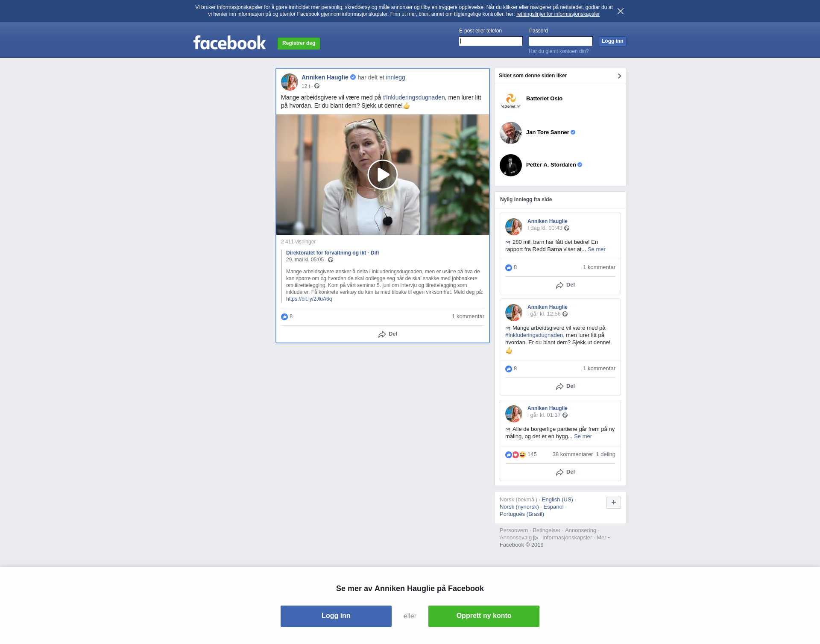Click '38 kommentarer' on the sidebar post
The image size is (820, 644).
coord(572,454)
